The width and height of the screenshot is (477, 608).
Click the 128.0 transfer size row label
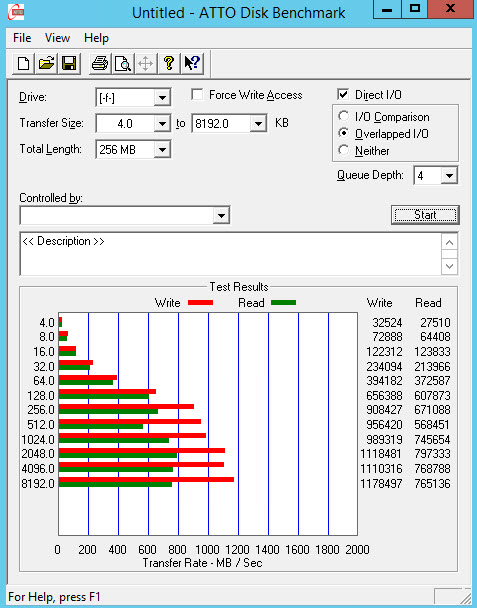(41, 396)
